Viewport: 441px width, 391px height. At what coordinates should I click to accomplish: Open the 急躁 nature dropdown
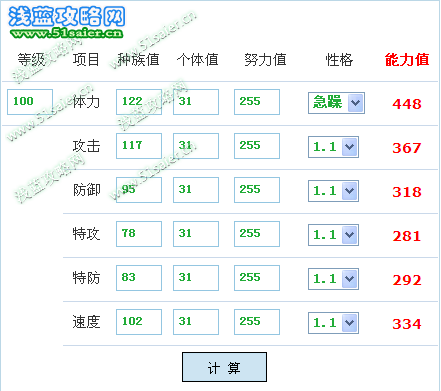pyautogui.click(x=336, y=103)
